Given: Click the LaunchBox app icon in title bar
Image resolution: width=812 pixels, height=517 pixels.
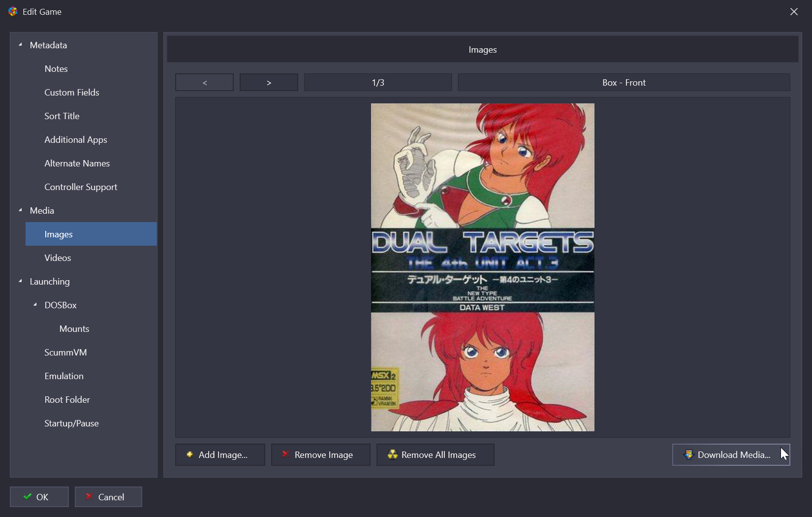Looking at the screenshot, I should pyautogui.click(x=13, y=11).
